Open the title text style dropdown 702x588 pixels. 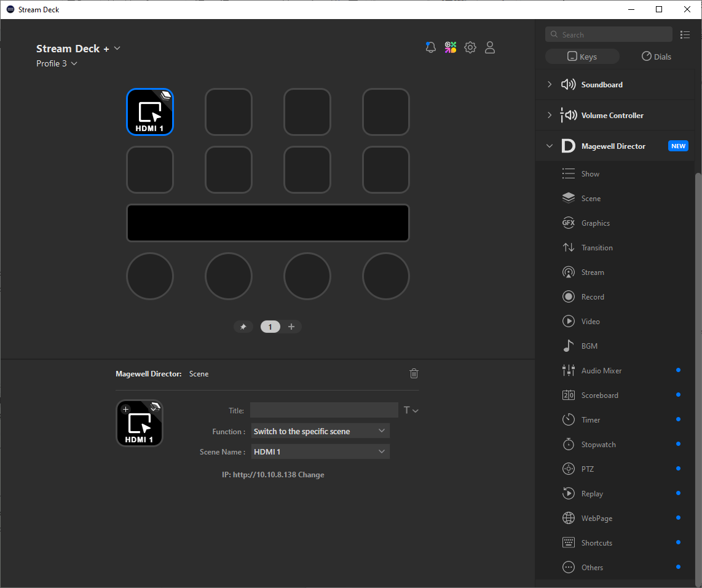click(x=411, y=410)
